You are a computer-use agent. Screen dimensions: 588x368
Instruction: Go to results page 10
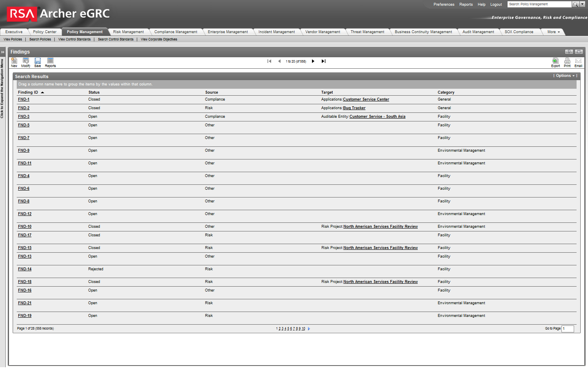coord(303,329)
